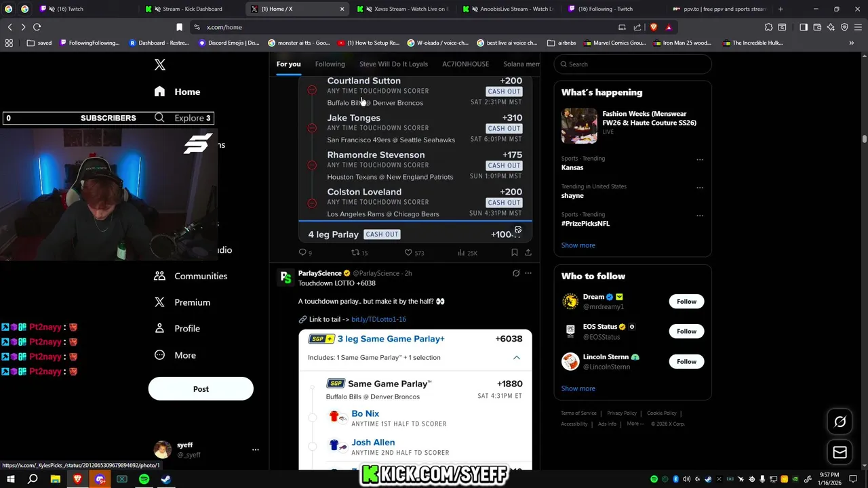Open the More menu in the sidebar
The image size is (868, 488).
[x=175, y=355]
